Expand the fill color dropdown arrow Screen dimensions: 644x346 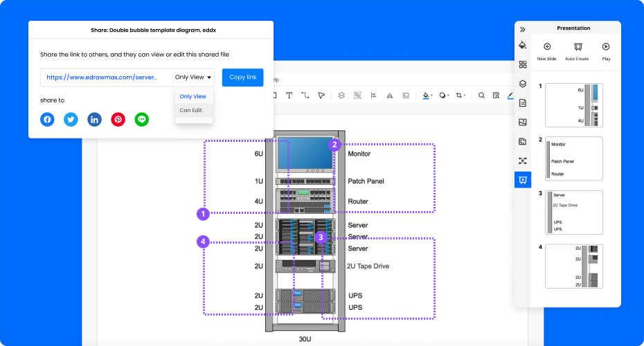[x=433, y=95]
